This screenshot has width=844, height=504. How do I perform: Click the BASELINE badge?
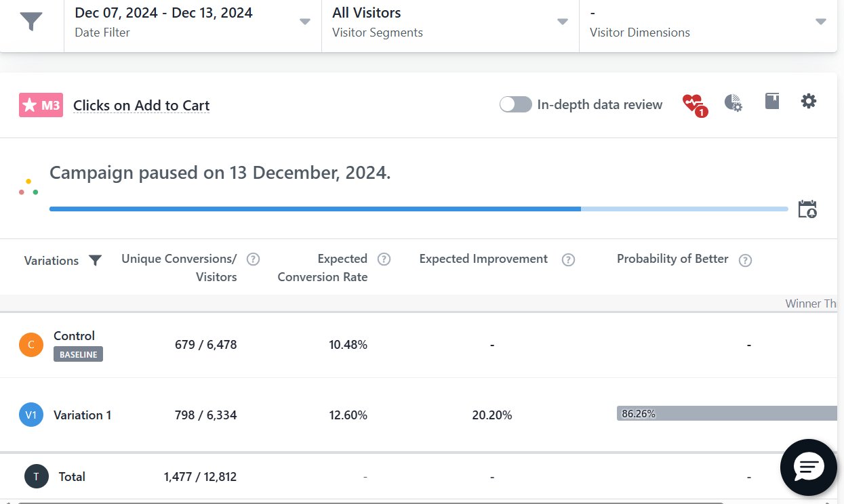(78, 354)
